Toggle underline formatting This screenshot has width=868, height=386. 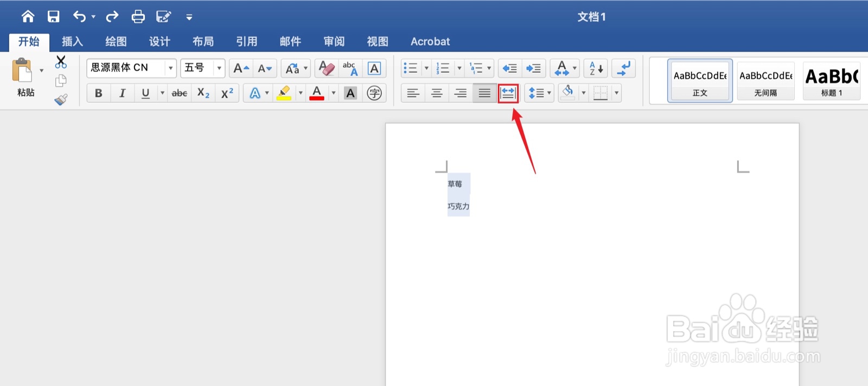pyautogui.click(x=145, y=93)
